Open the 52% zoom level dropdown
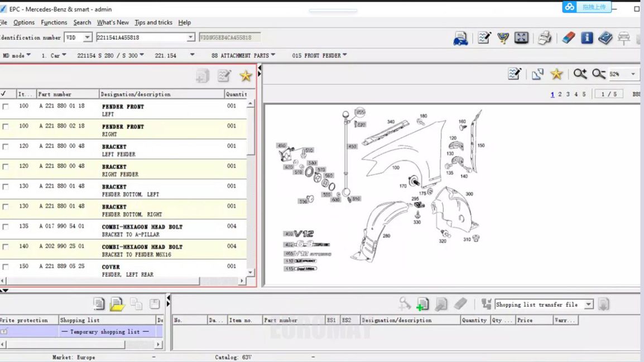The width and height of the screenshot is (644, 362). point(633,74)
